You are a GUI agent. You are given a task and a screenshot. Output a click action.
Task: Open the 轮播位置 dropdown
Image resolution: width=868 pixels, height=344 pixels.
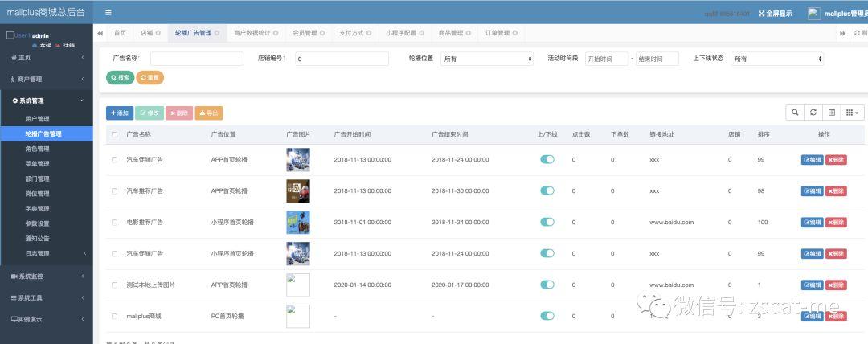(486, 59)
